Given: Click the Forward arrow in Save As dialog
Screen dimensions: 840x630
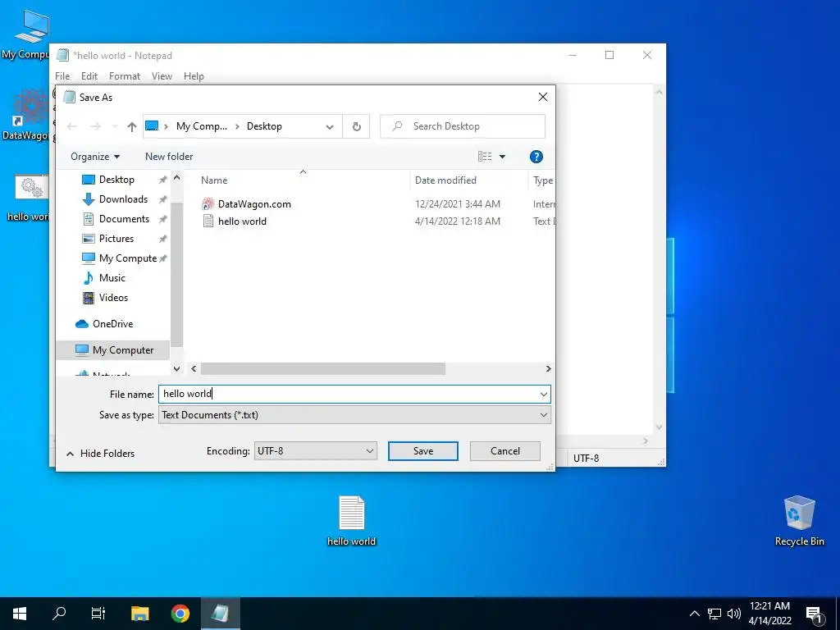Looking at the screenshot, I should pos(95,126).
